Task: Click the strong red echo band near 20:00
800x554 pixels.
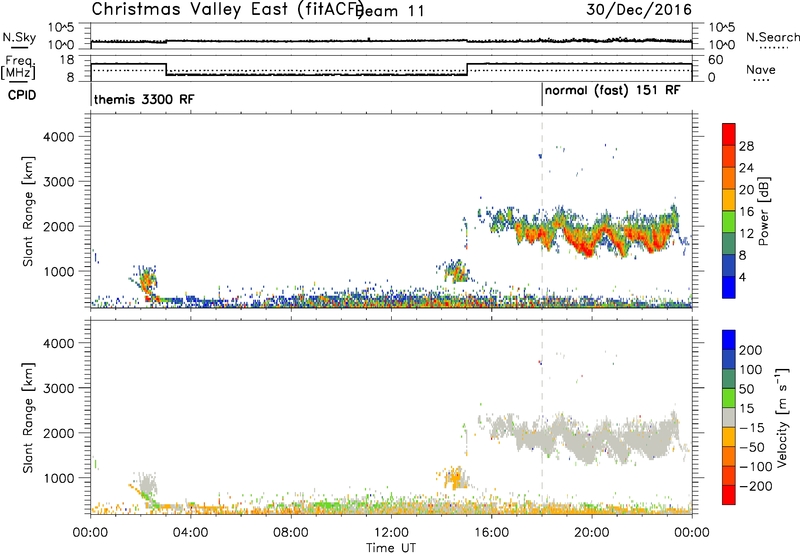Action: [587, 246]
